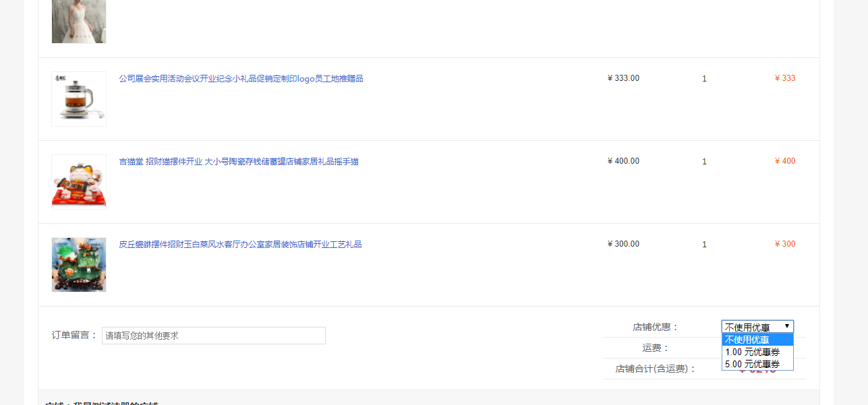
Task: Click the 运费 shipping fee label
Action: [x=656, y=348]
